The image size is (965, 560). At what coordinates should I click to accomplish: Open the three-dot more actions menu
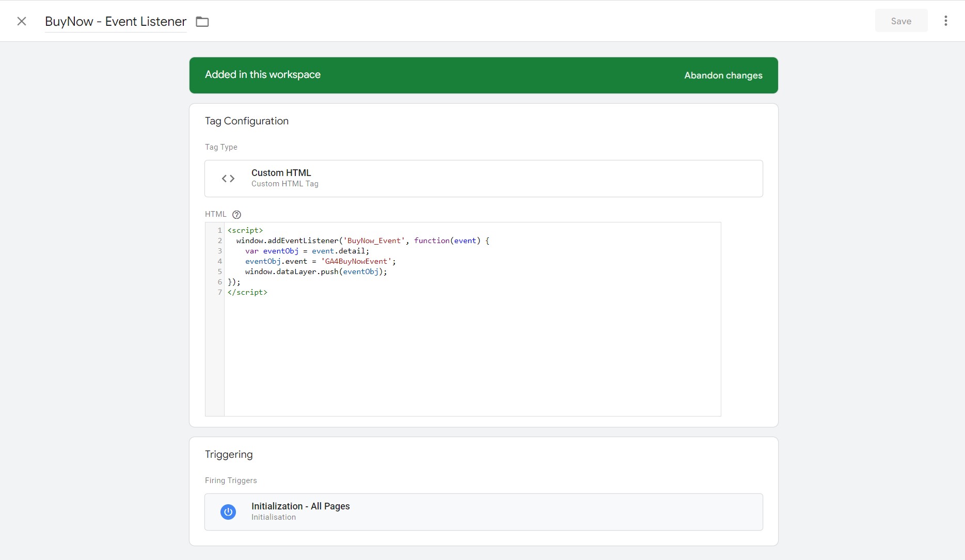945,21
